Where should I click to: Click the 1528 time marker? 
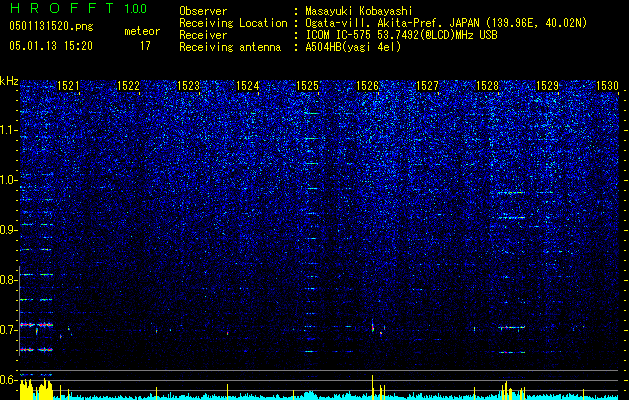[487, 86]
